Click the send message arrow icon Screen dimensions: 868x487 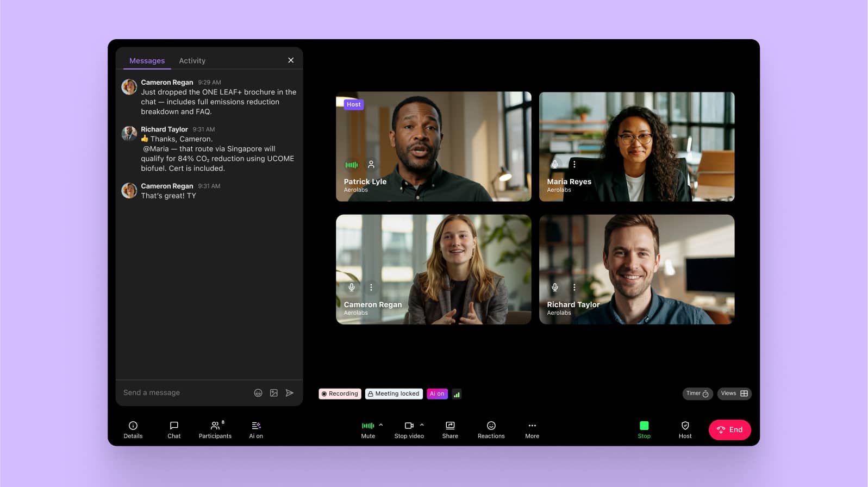pyautogui.click(x=290, y=393)
